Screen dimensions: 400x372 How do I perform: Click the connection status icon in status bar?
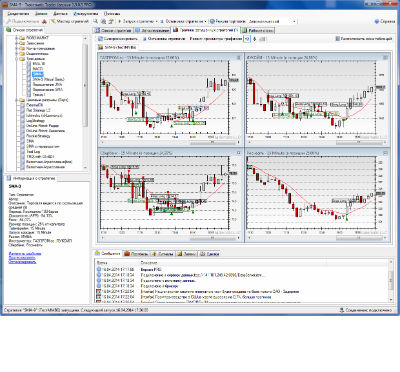point(342,310)
